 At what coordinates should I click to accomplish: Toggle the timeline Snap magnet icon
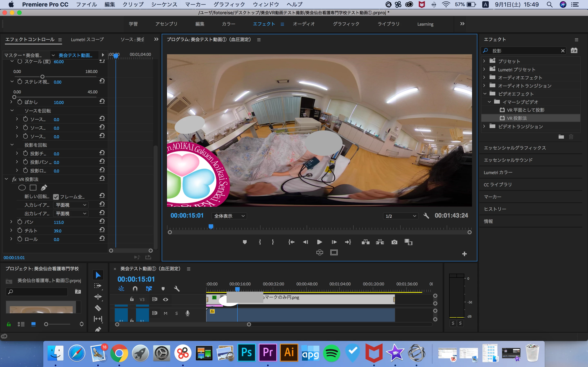(135, 289)
